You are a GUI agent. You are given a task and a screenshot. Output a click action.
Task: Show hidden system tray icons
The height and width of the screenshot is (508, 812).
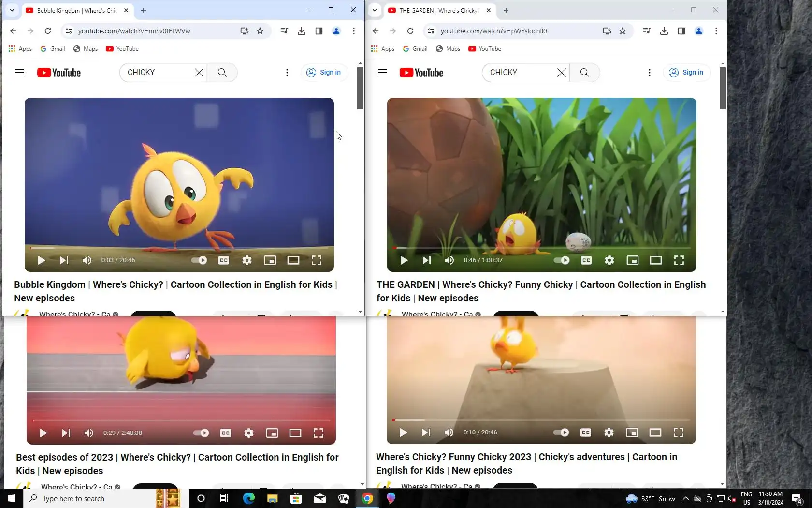click(685, 499)
